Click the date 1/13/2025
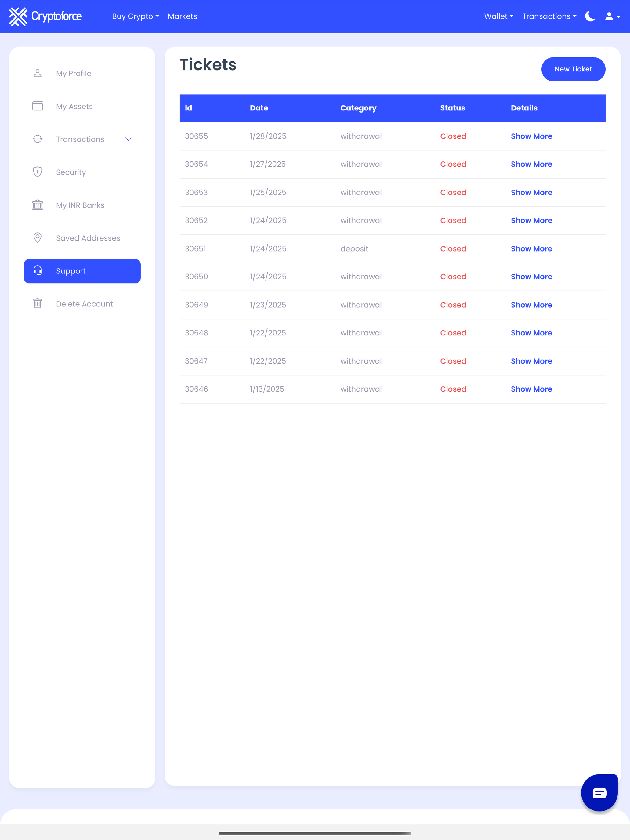The height and width of the screenshot is (840, 630). coord(267,389)
